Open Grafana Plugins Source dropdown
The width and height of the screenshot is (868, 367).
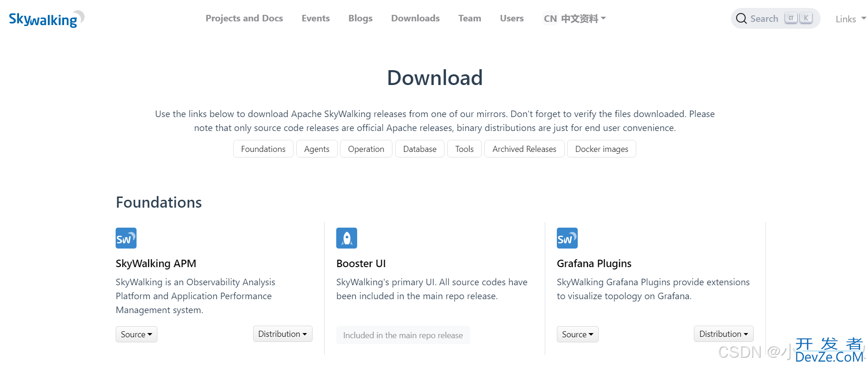(578, 334)
